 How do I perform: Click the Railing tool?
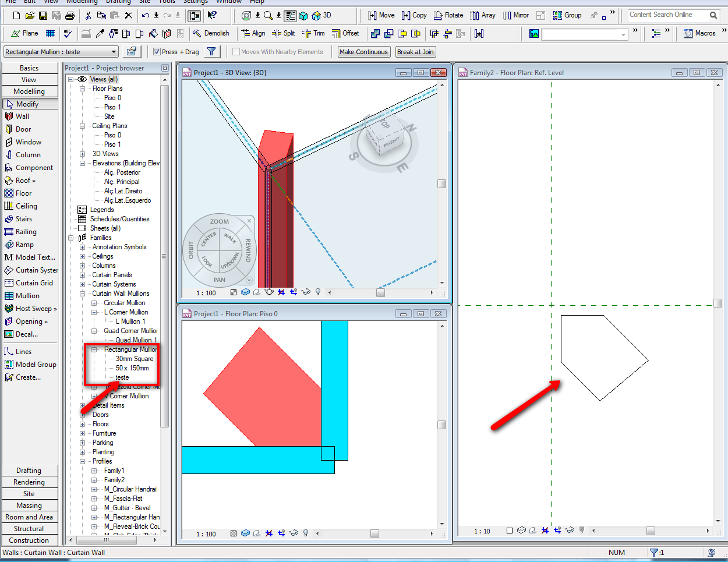26,232
